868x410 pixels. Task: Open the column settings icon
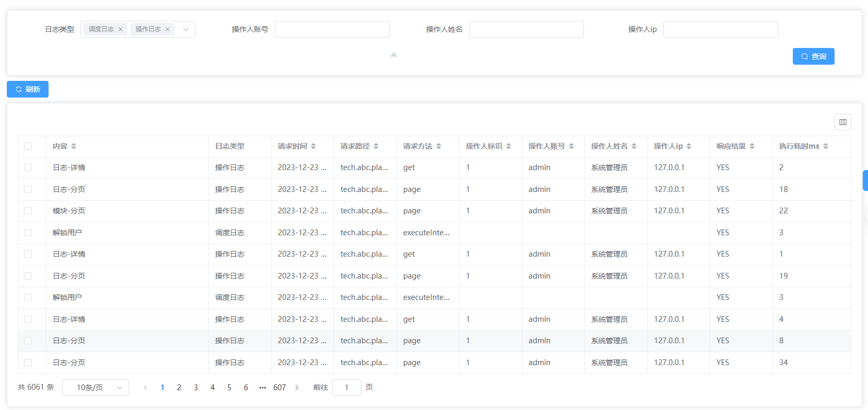click(x=843, y=122)
